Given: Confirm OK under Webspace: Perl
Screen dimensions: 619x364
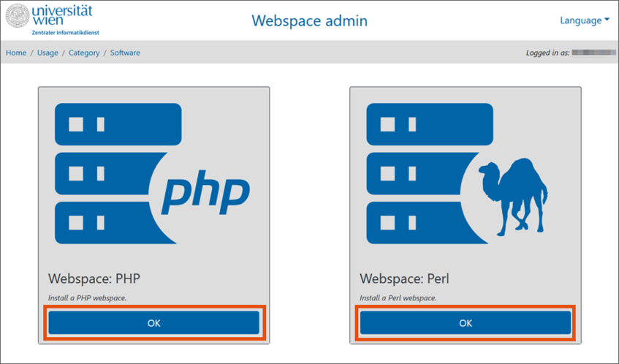Looking at the screenshot, I should 466,323.
